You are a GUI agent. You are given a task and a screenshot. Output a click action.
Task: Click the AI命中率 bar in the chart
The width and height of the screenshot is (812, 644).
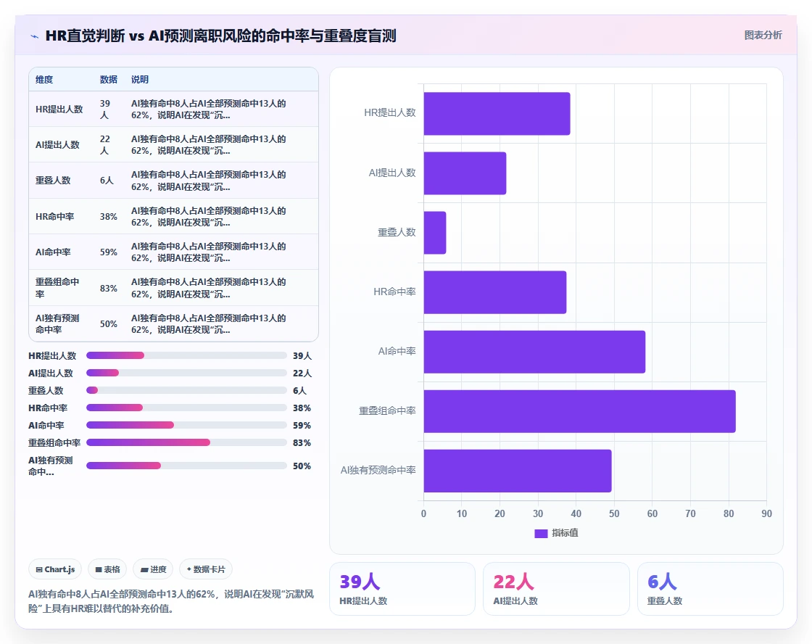tap(534, 352)
